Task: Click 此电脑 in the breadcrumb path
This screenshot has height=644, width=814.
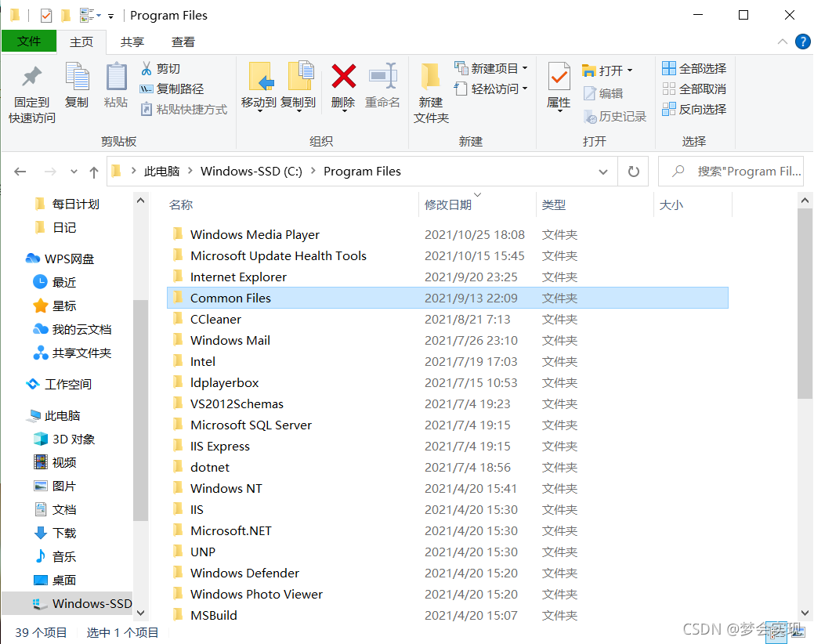Action: (161, 172)
